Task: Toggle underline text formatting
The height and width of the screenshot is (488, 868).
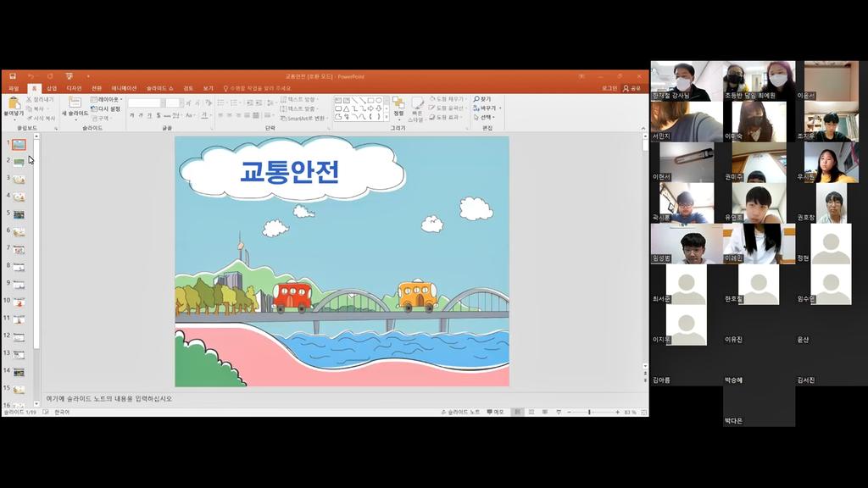Action: tap(149, 115)
